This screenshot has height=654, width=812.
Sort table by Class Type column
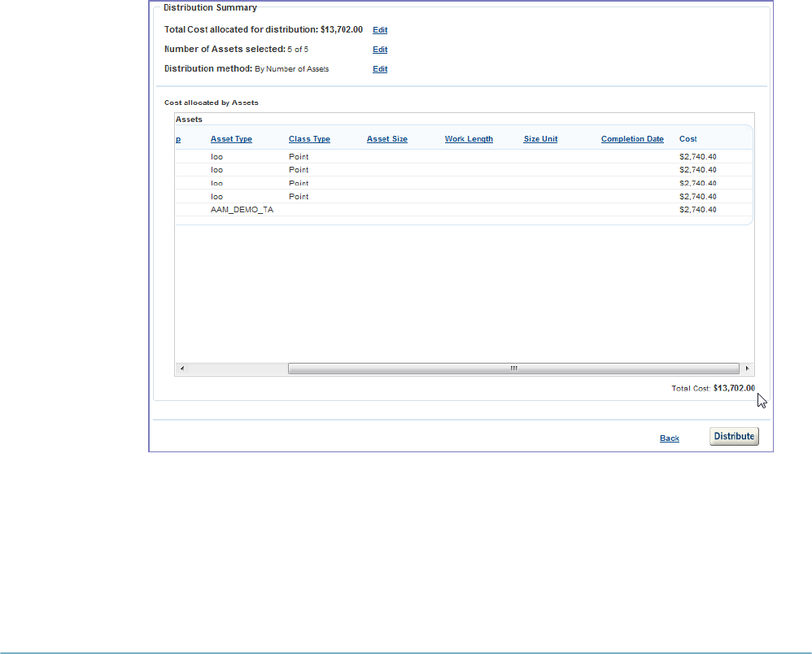pos(309,139)
